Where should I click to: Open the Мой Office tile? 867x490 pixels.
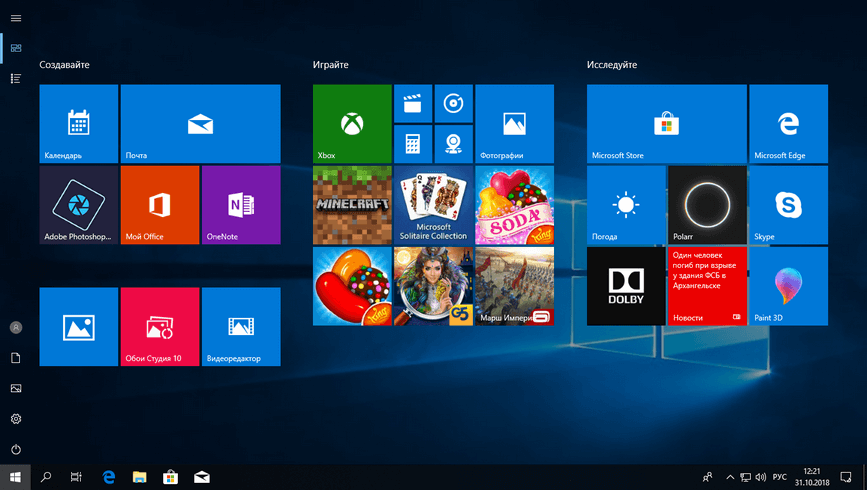coord(160,205)
